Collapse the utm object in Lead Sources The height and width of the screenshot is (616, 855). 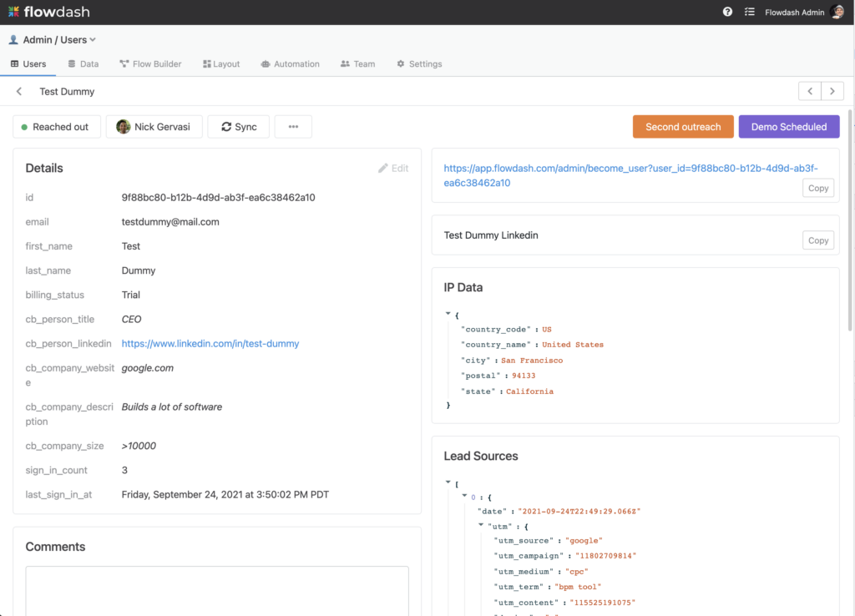coord(481,525)
